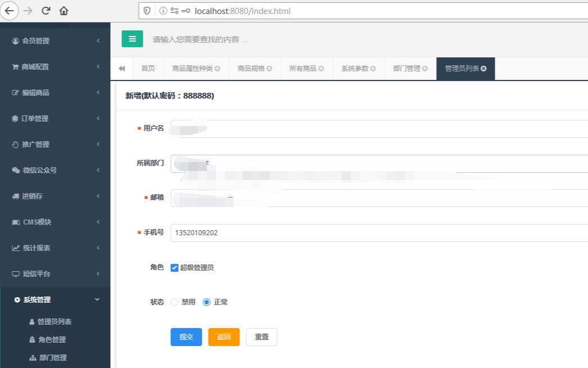Reload the page with the refresh icon
The width and height of the screenshot is (588, 368).
(46, 11)
